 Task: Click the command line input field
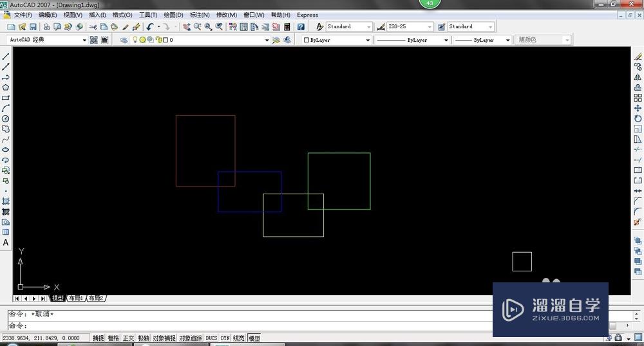click(251, 325)
